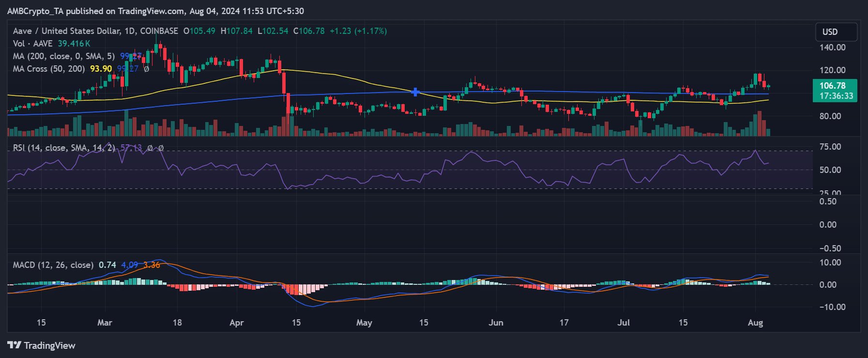
Task: Click the change value +1.23 (+1.17%)
Action: click(x=358, y=31)
